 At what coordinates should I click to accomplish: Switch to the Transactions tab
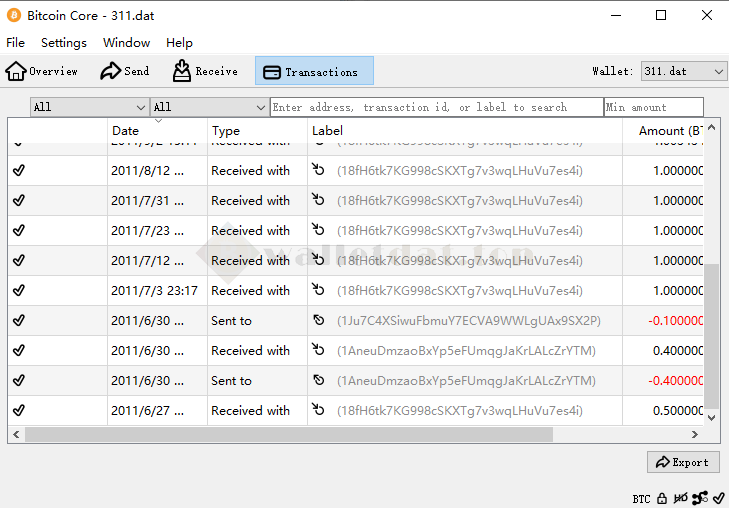[x=314, y=71]
